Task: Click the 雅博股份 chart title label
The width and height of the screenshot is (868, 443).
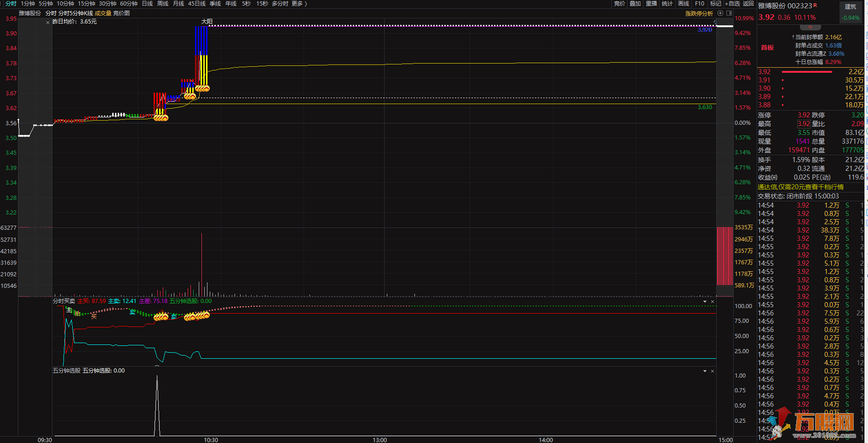Action: click(x=30, y=13)
